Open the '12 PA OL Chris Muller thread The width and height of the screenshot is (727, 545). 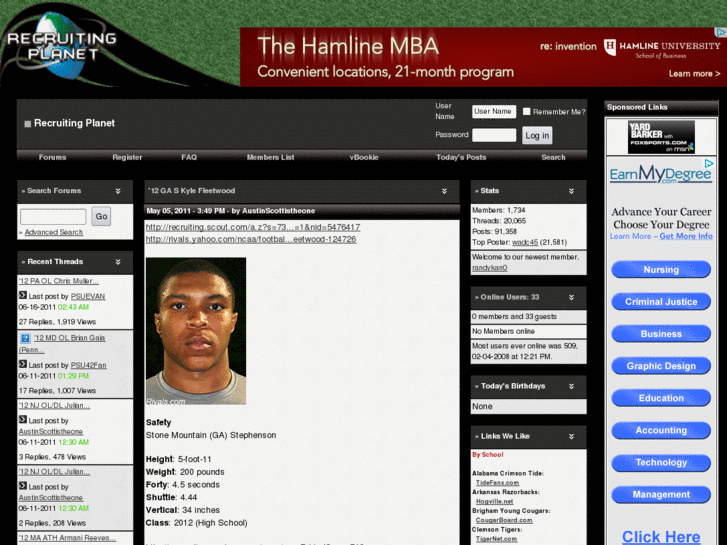click(58, 281)
